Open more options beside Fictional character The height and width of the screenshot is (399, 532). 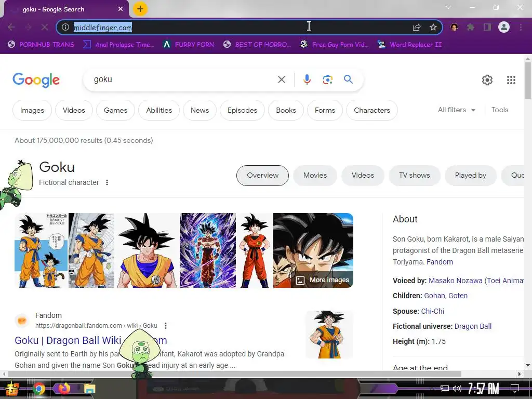(107, 182)
